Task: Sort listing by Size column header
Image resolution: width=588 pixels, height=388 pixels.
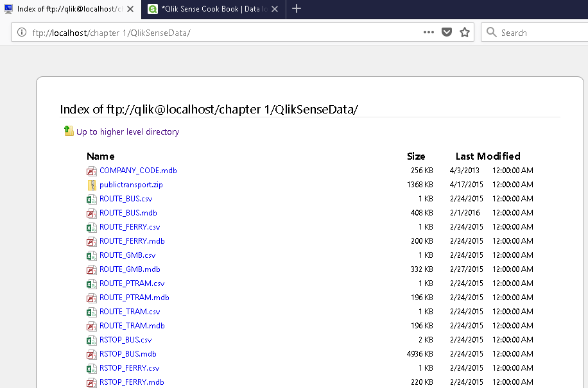Action: (416, 156)
